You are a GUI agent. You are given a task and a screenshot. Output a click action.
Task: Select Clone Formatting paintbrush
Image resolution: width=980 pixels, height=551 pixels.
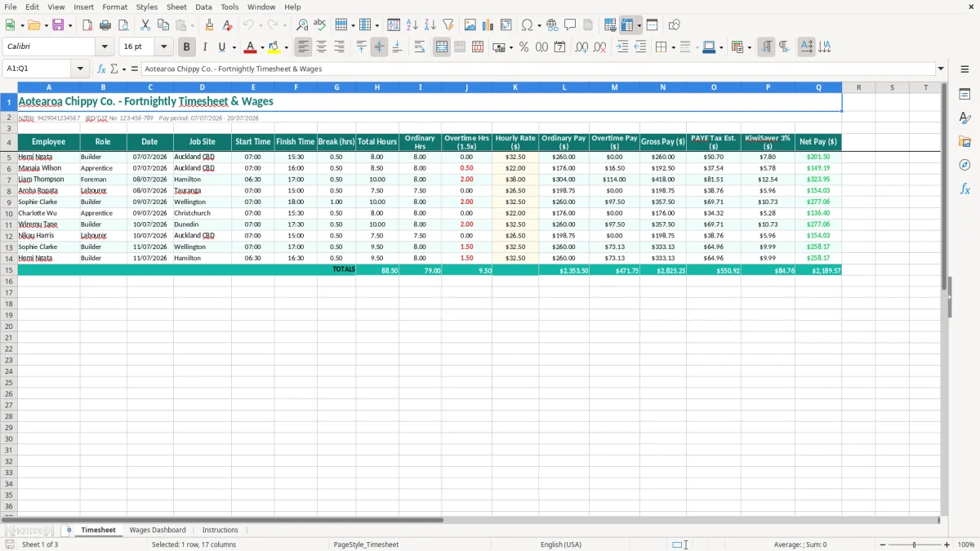210,25
